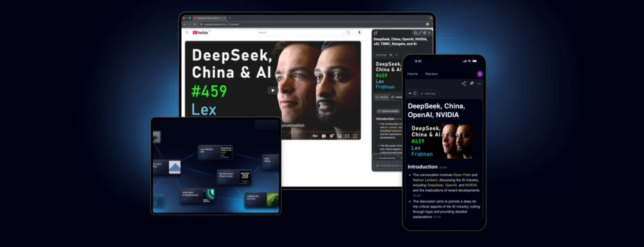Close the side panel with X icon
The image size is (644, 247).
click(x=429, y=33)
